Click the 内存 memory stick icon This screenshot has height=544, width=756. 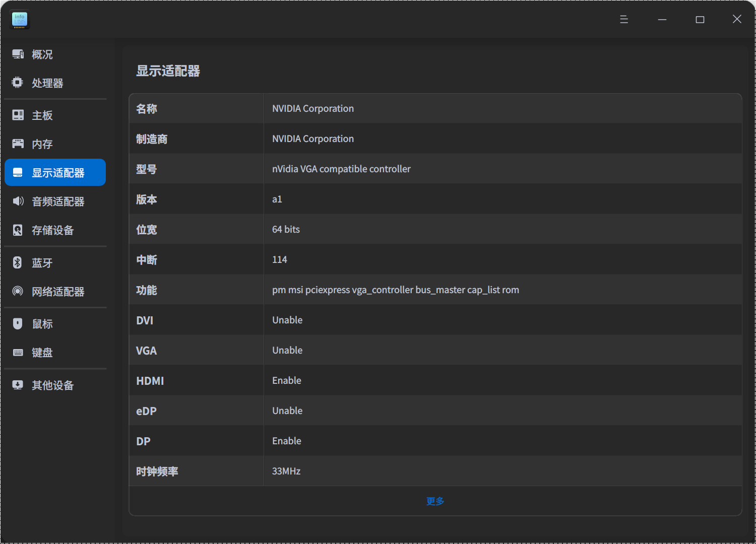[x=18, y=144]
